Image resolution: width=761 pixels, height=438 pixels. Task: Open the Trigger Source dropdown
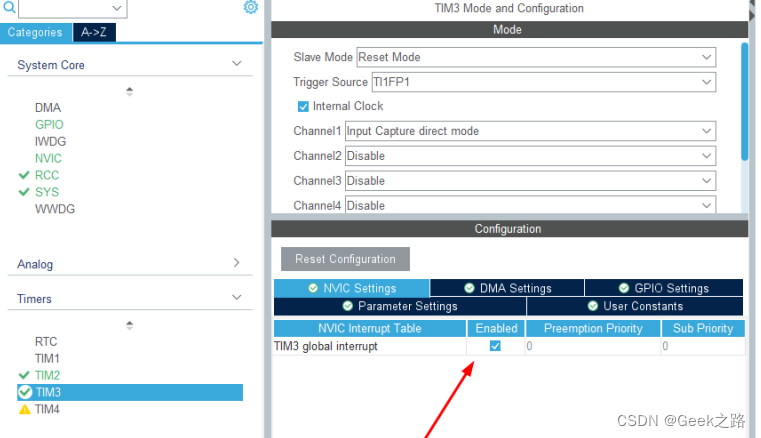coord(544,82)
